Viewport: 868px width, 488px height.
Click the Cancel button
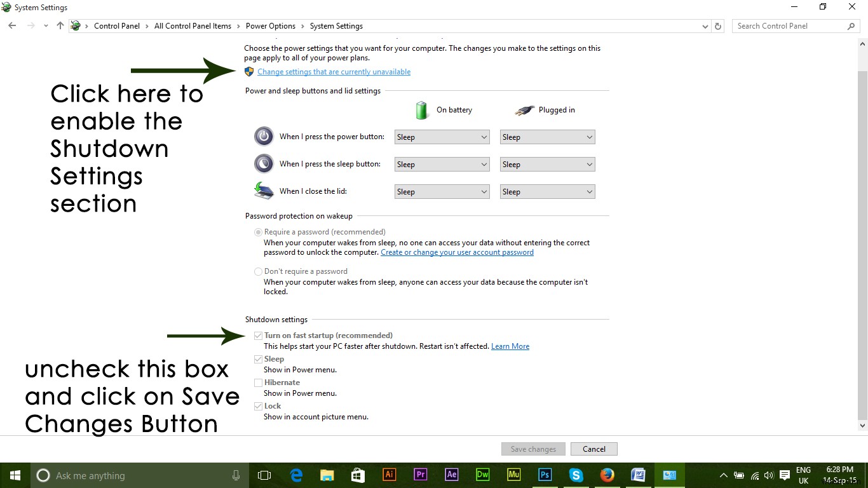coord(594,449)
